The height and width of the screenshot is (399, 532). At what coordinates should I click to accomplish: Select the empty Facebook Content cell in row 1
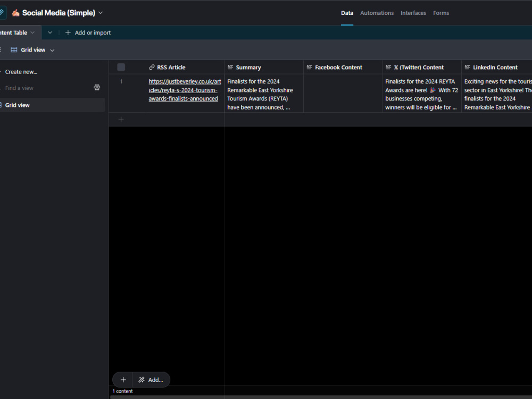343,93
